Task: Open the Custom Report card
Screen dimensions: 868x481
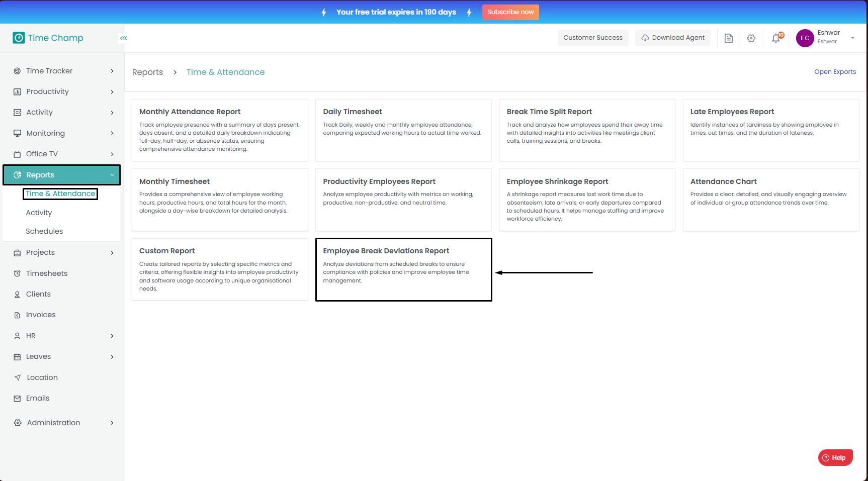Action: [220, 269]
